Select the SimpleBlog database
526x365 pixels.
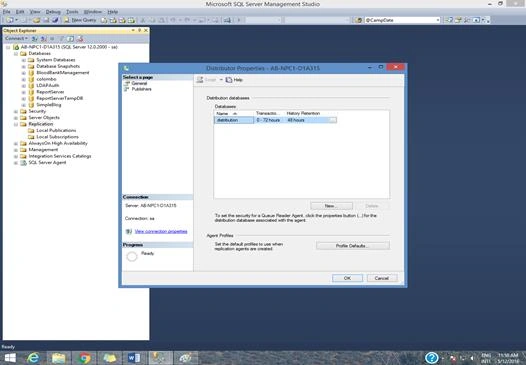pyautogui.click(x=49, y=105)
